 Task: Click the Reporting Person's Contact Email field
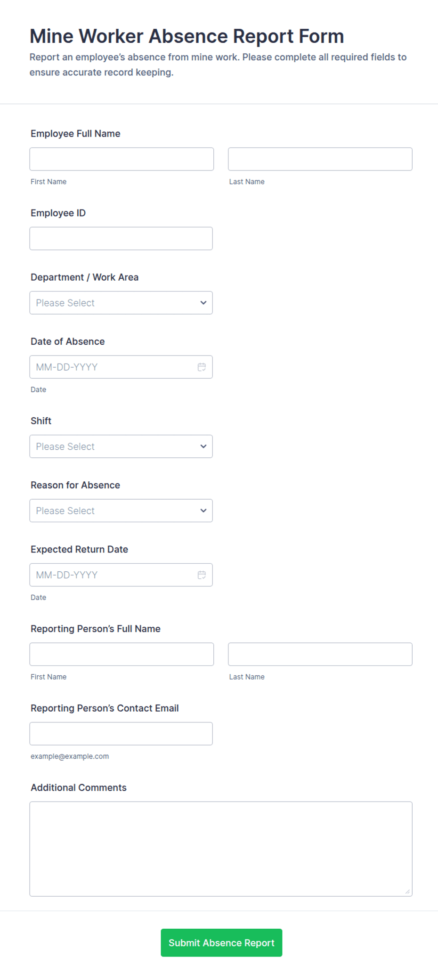tap(121, 733)
